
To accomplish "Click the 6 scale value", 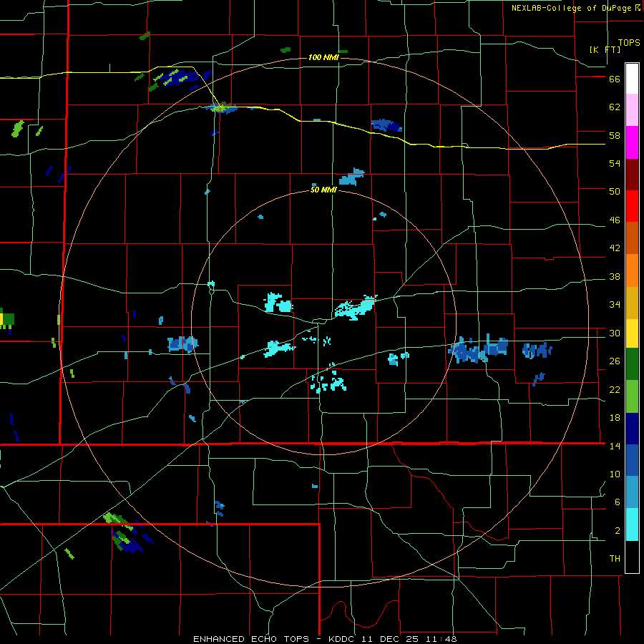I will point(618,502).
